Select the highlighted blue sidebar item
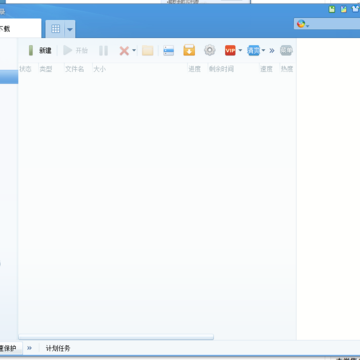The height and width of the screenshot is (360, 360). (9, 77)
